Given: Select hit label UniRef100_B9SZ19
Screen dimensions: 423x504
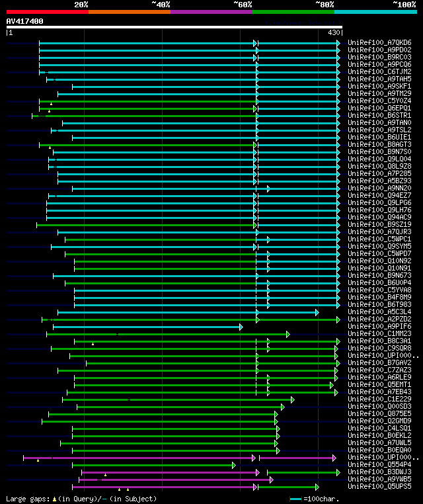Looking at the screenshot, I should (379, 224).
